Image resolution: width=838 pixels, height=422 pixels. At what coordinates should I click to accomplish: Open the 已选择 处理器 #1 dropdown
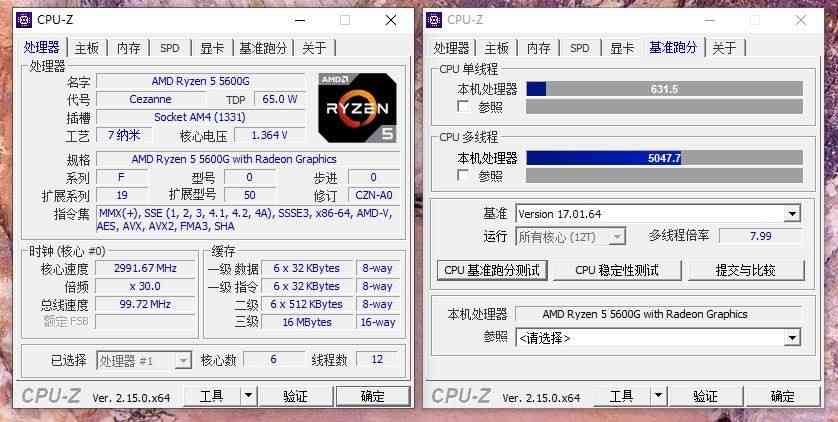[144, 361]
